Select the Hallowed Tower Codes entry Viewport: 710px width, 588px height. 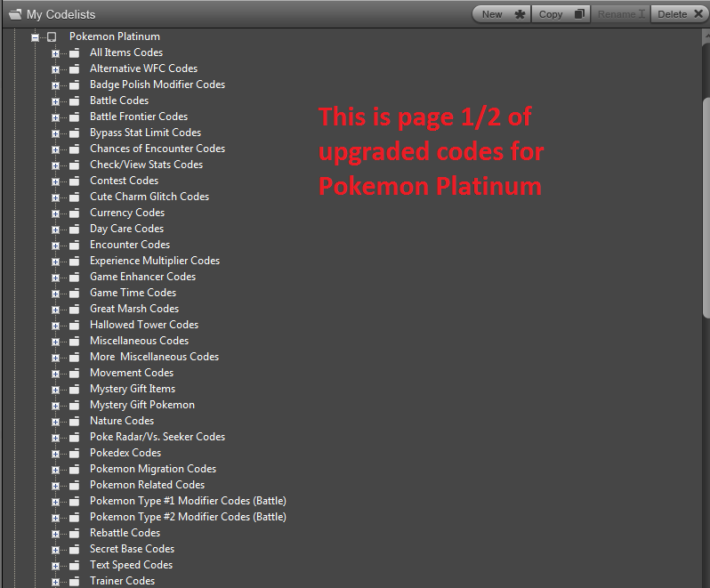144,325
